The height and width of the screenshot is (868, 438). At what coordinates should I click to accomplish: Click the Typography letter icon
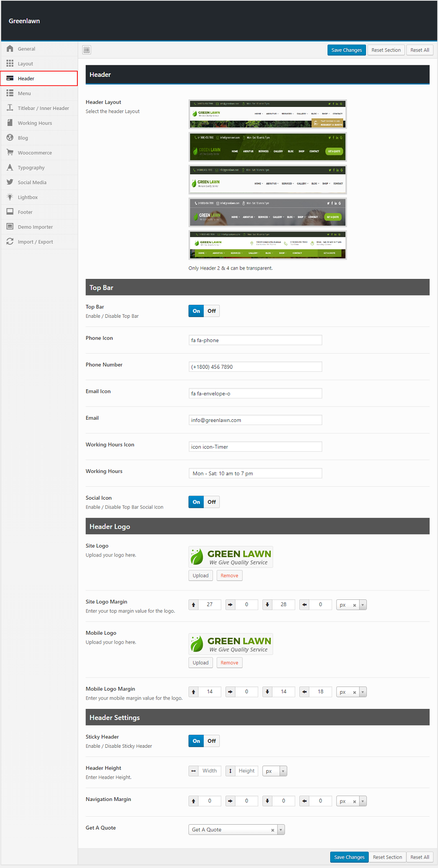[x=10, y=168]
